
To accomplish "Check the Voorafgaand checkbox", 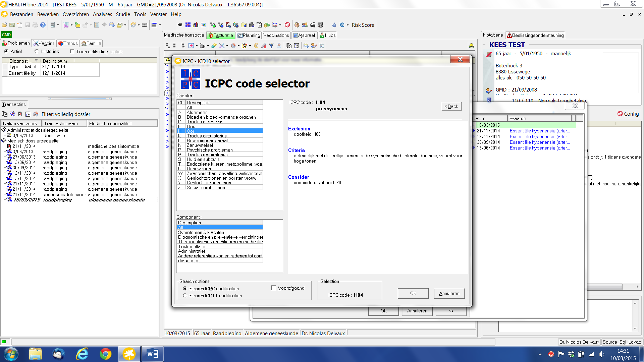I will pos(273,288).
